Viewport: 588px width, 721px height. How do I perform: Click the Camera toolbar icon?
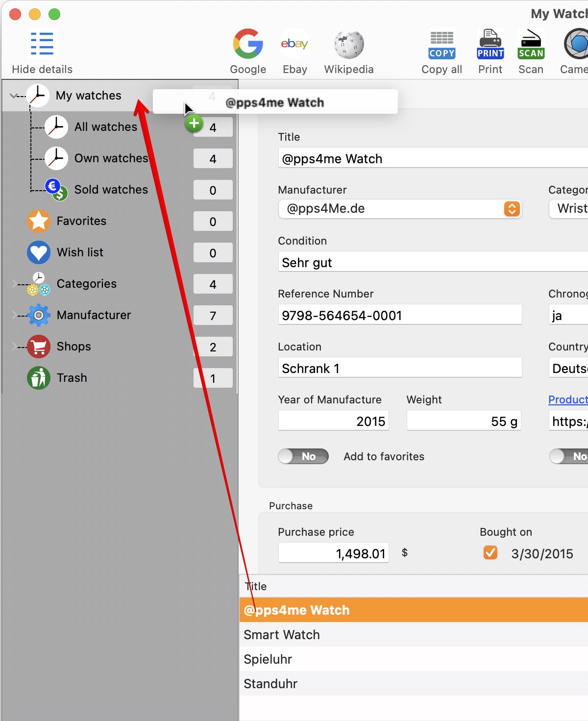577,44
